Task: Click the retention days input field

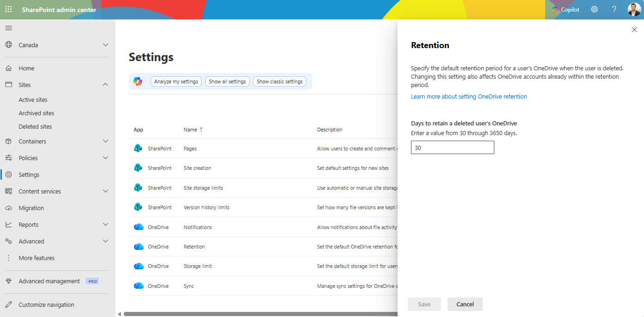Action: (452, 147)
